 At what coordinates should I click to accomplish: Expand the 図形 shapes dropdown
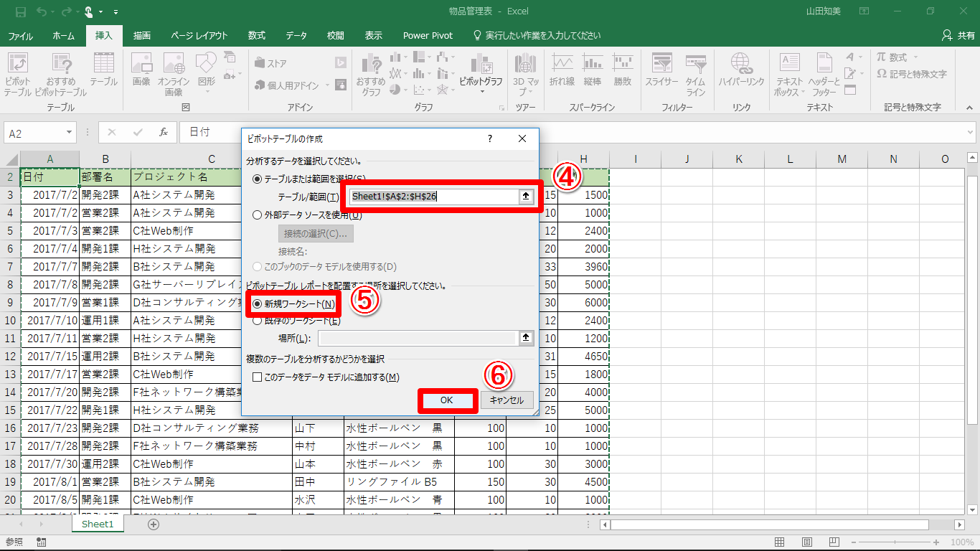[x=207, y=90]
